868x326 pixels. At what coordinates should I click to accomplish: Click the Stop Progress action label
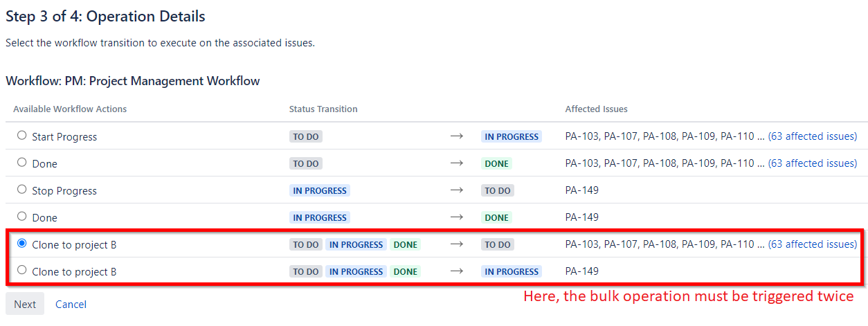(x=64, y=191)
